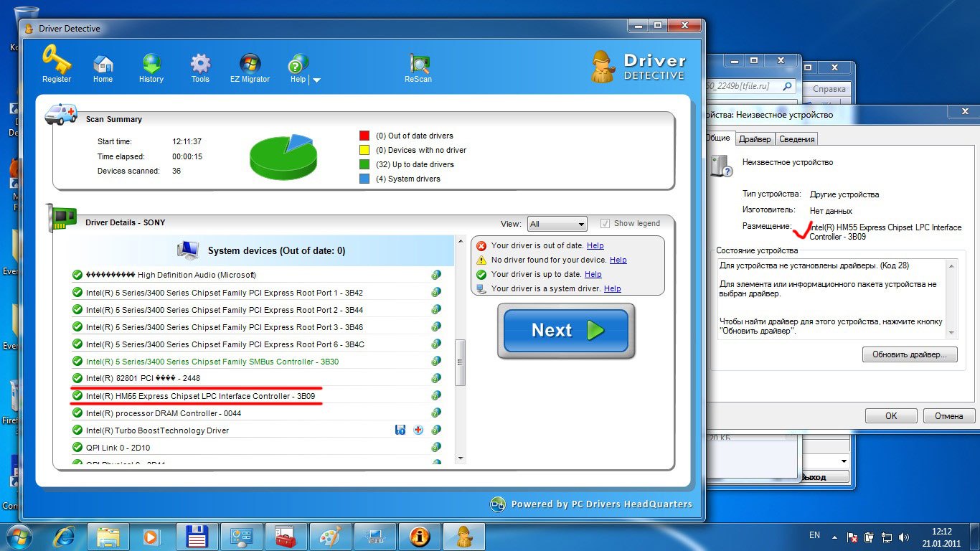This screenshot has width=980, height=551.
Task: Switch to Драйвер tab in properties dialog
Action: [755, 139]
